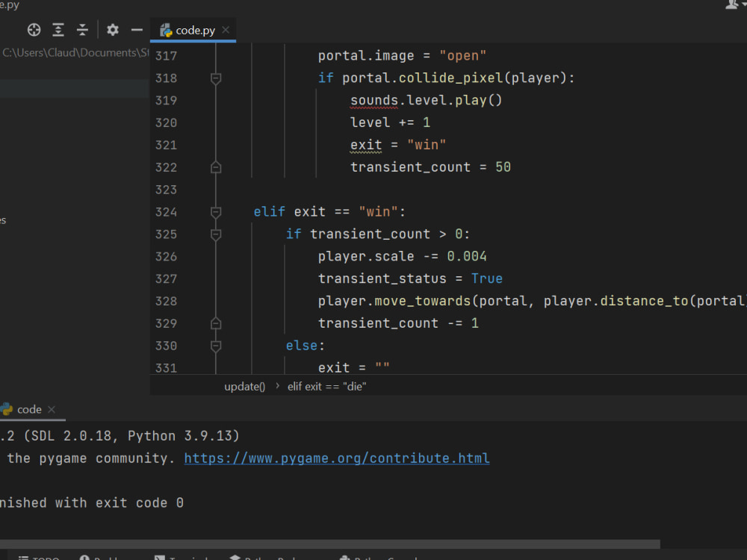Hide the project panel with minus icon
The height and width of the screenshot is (560, 747).
coord(137,30)
